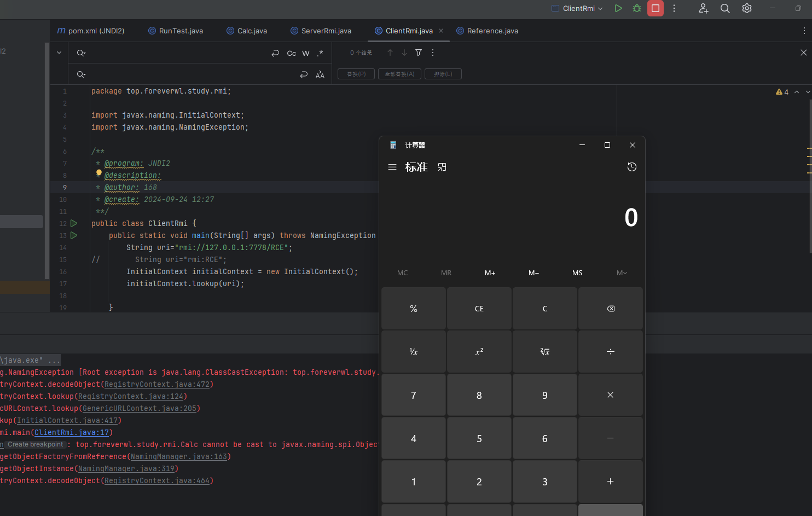Switch to the RunTest.java tab
The image size is (812, 516).
(176, 31)
